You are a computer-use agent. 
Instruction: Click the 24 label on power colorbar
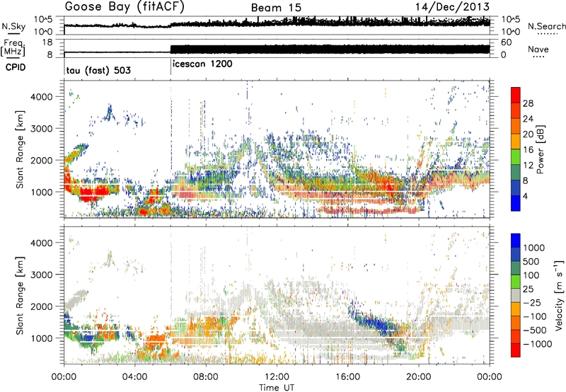(528, 119)
